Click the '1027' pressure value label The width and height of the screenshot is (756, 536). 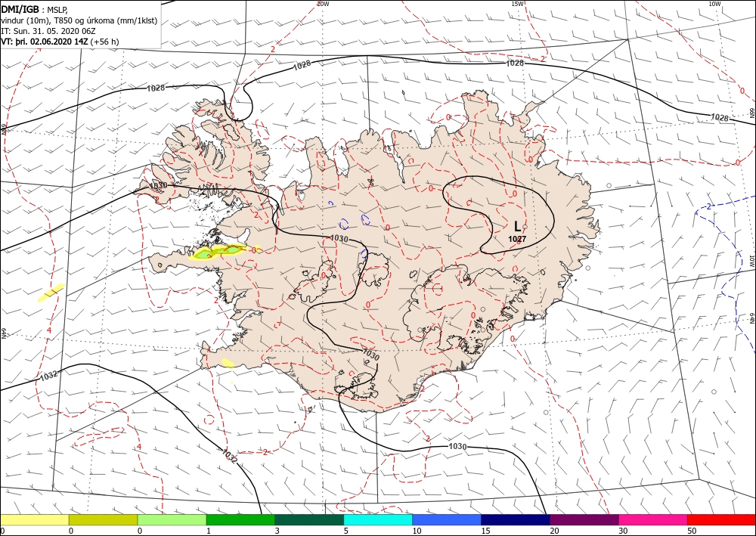[x=517, y=239]
